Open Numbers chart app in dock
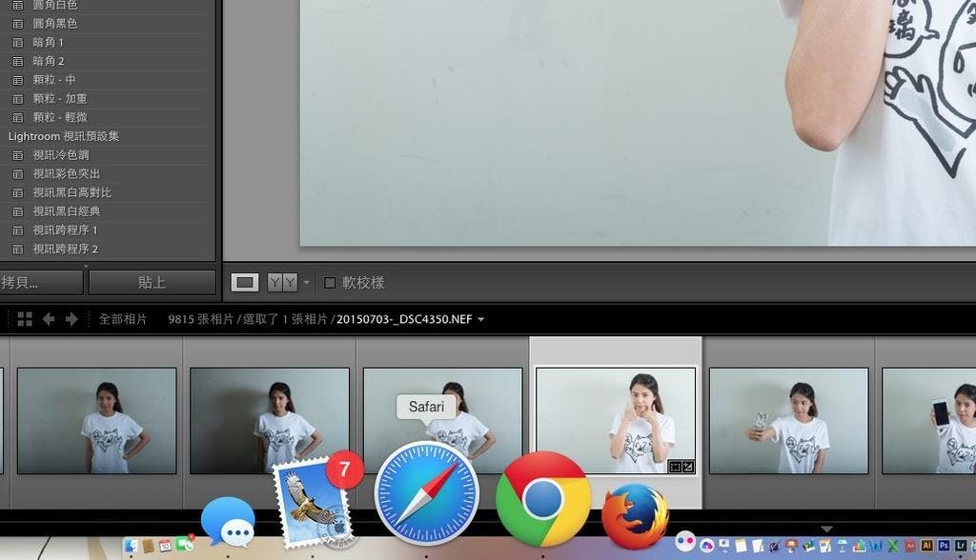The height and width of the screenshot is (560, 976). click(860, 546)
